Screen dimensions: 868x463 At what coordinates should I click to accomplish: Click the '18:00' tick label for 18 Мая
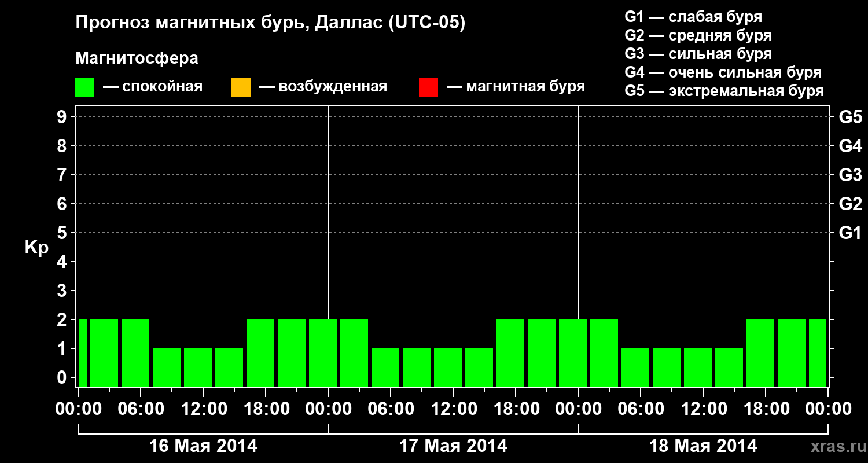766,409
